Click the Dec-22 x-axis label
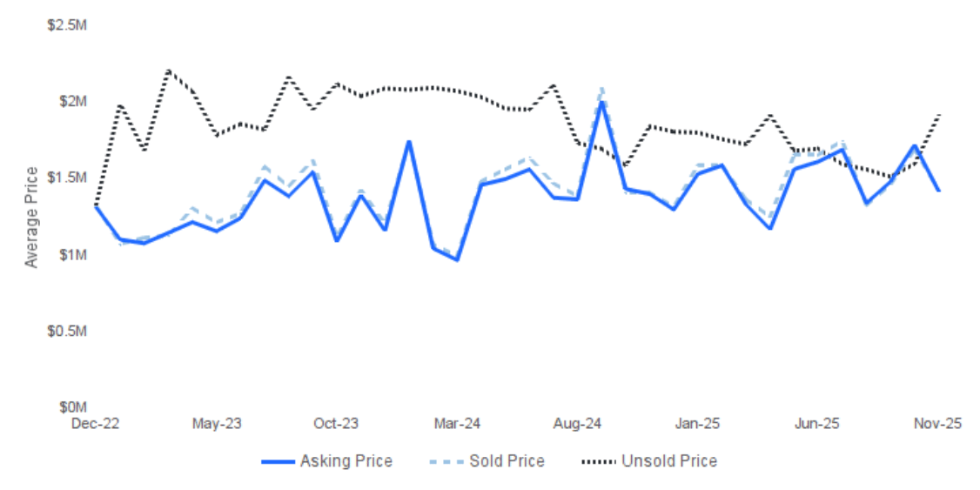 (x=96, y=424)
